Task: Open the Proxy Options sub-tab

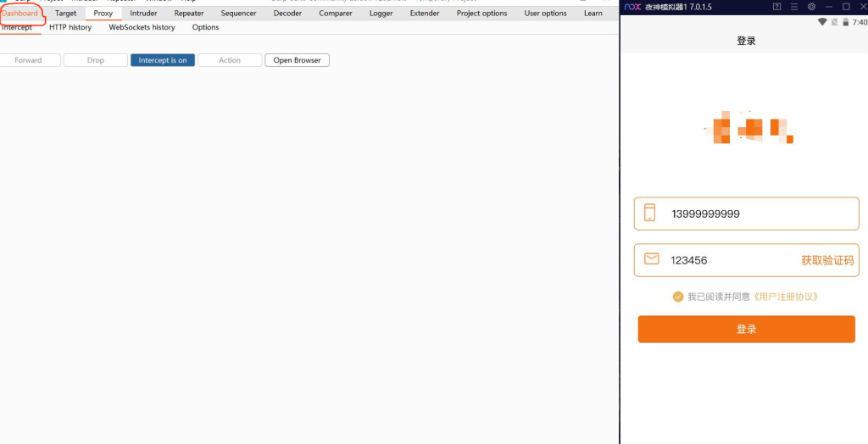Action: coord(205,27)
